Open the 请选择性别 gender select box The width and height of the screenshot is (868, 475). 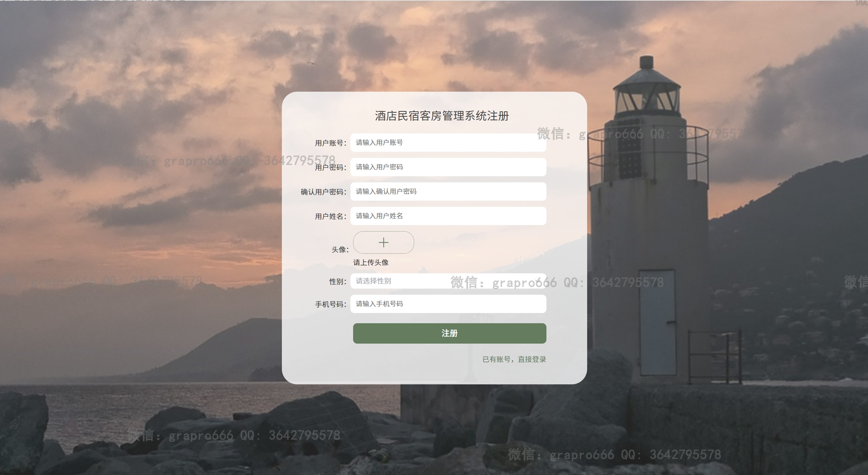tap(448, 281)
